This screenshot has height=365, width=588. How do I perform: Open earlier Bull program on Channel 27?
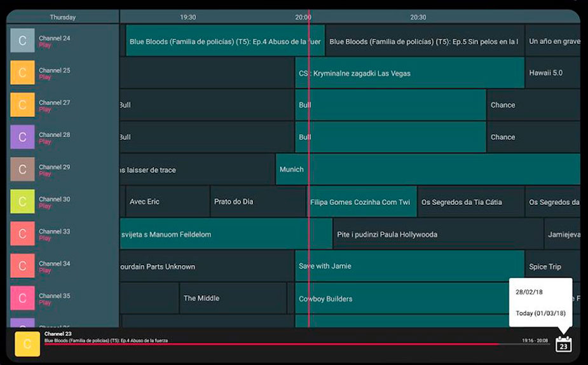207,105
